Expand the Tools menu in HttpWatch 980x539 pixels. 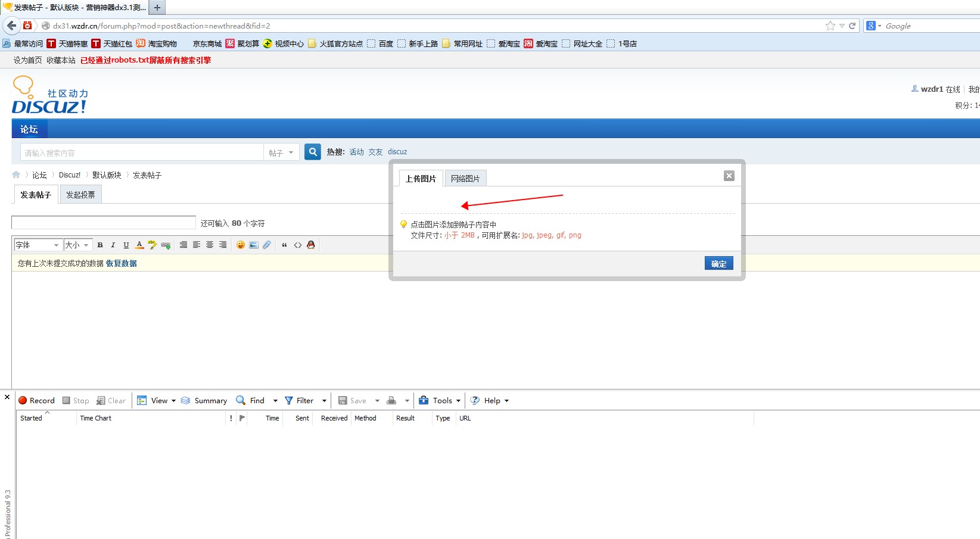coord(441,400)
